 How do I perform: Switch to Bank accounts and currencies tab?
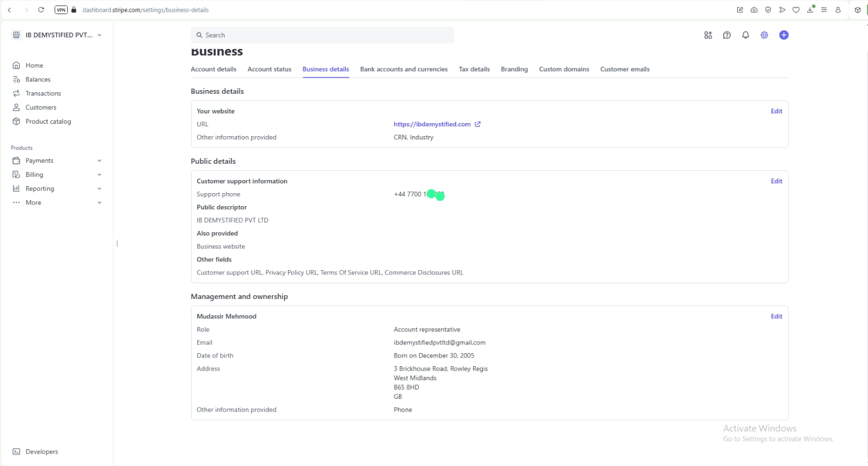[x=404, y=69]
